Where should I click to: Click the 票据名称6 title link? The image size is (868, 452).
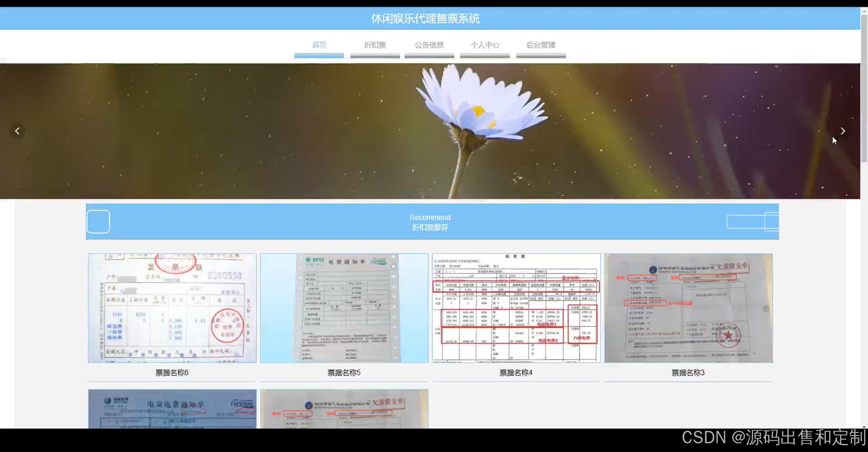(172, 373)
